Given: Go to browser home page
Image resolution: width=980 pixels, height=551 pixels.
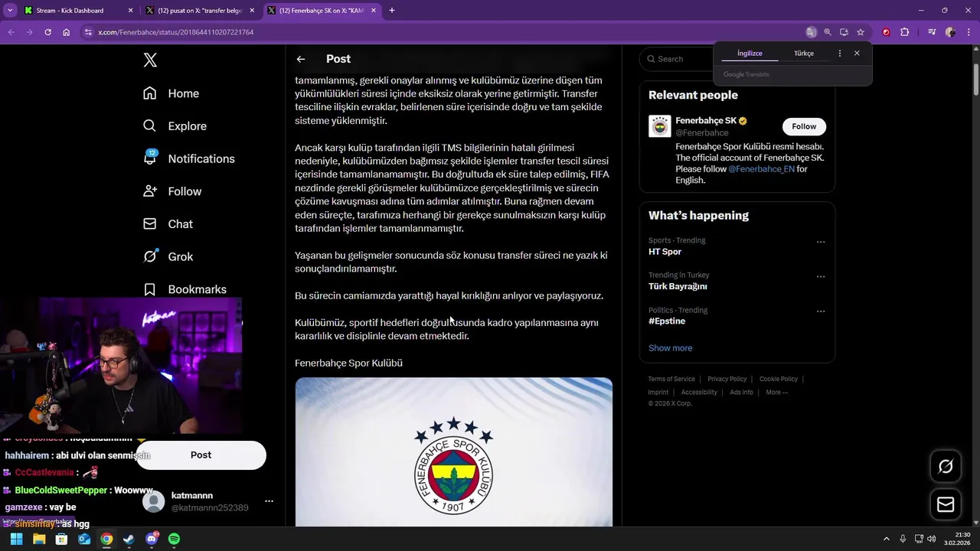Looking at the screenshot, I should [67, 32].
